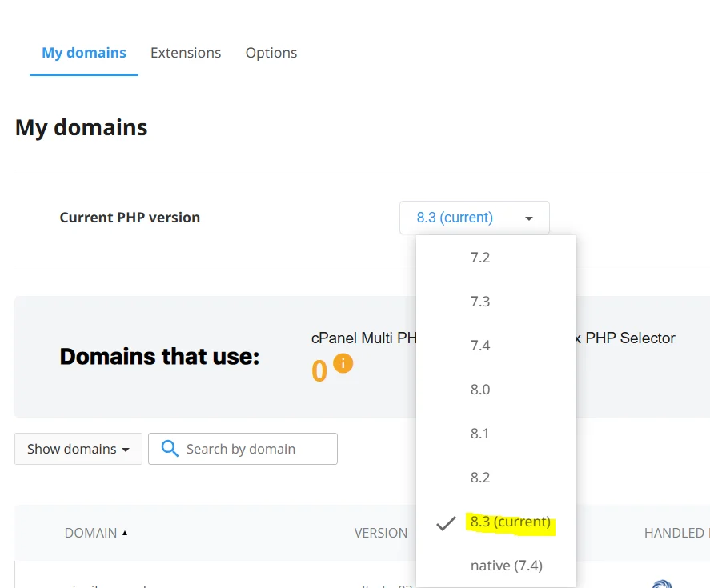Choose the native (7.4) option
Screen dimensions: 710x588
coord(507,565)
